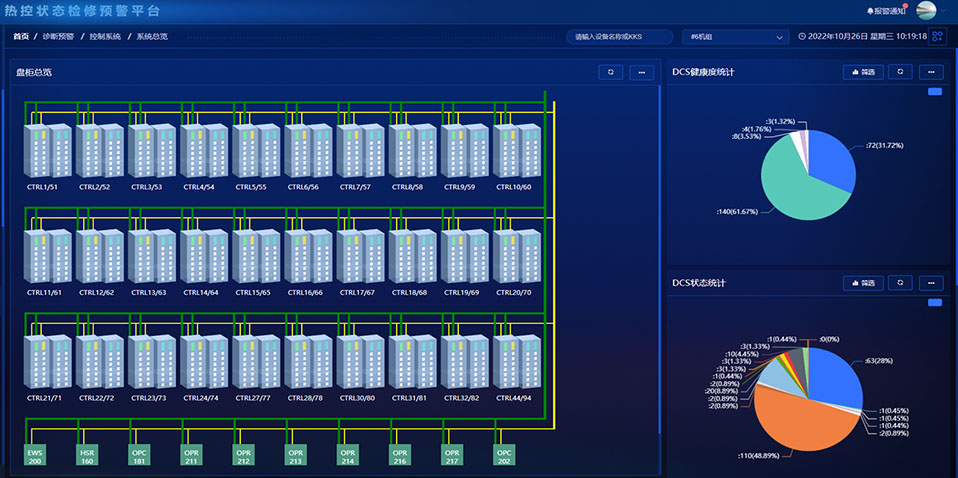This screenshot has height=478, width=958.
Task: Select the OPR 214 station node
Action: (347, 455)
